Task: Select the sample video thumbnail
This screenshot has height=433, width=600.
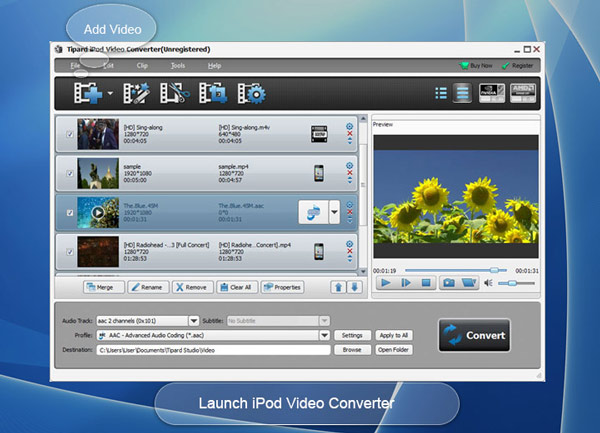Action: coord(98,173)
